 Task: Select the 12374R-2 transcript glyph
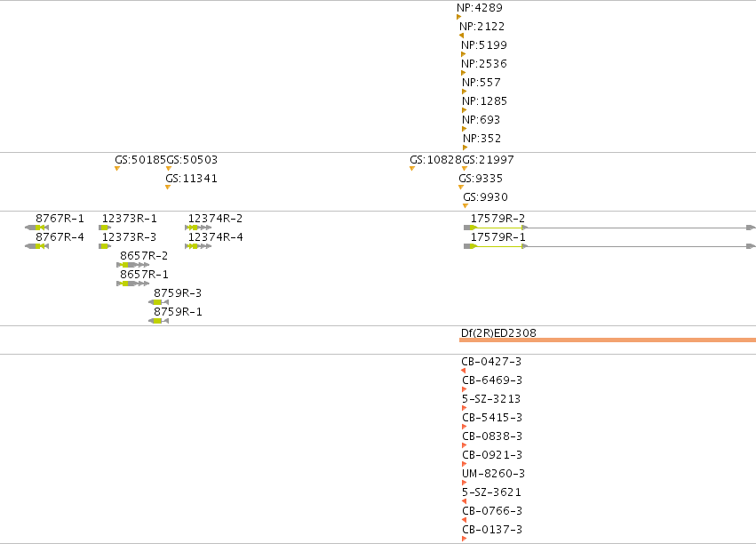[x=198, y=228]
